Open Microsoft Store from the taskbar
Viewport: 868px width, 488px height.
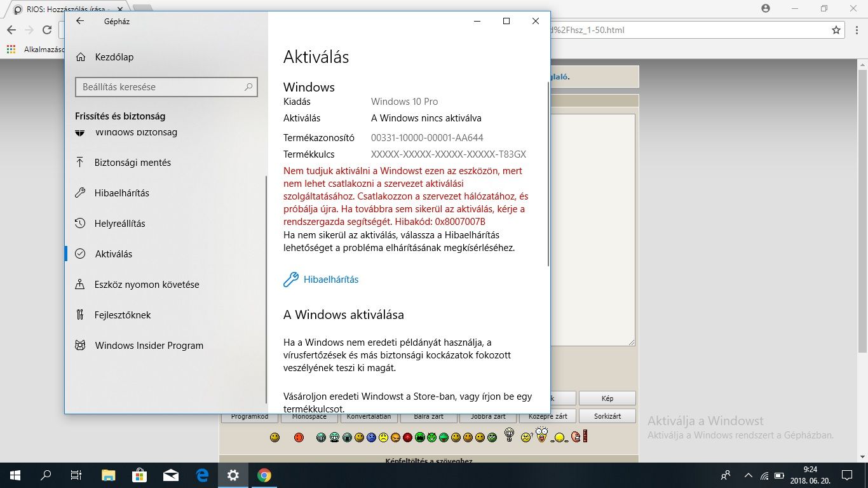(x=139, y=475)
